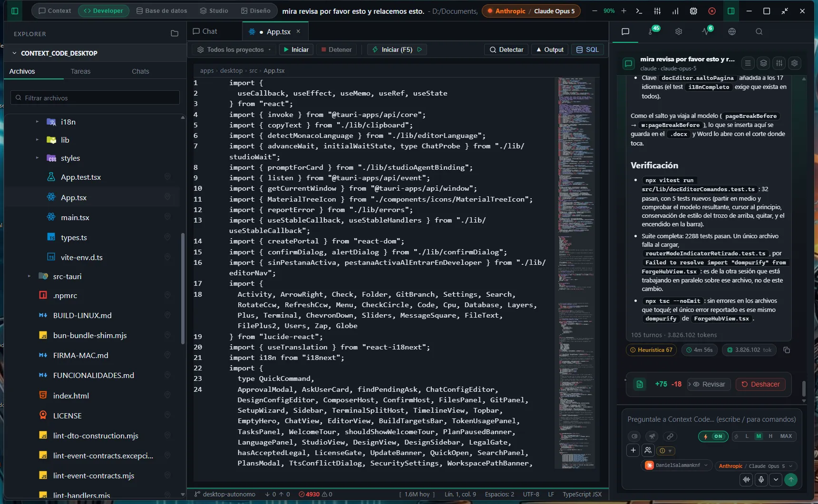Open the bar chart stats icon
Image resolution: width=818 pixels, height=504 pixels.
point(675,11)
